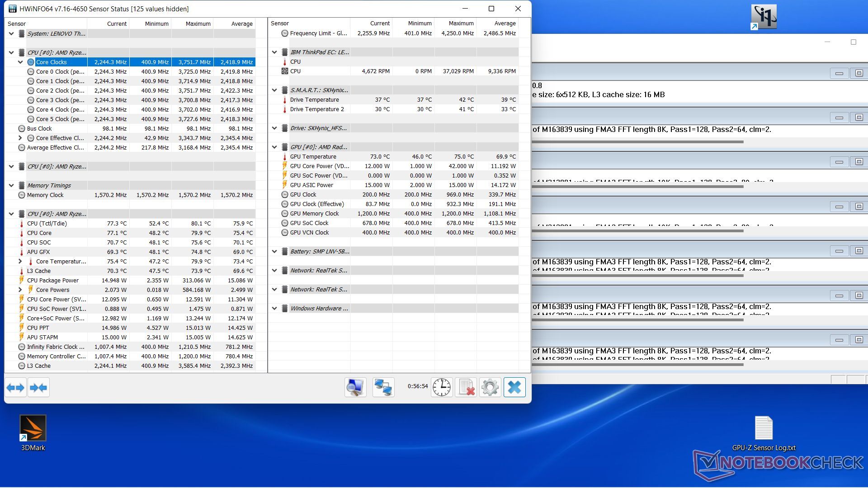Collapse the Memory Timings section
Image resolution: width=868 pixels, height=488 pixels.
pyautogui.click(x=11, y=186)
